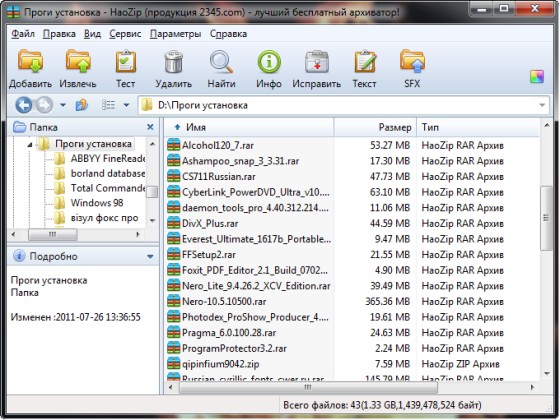Viewport: 560px width, 420px height.
Task: Open the Сервис menu
Action: (125, 34)
